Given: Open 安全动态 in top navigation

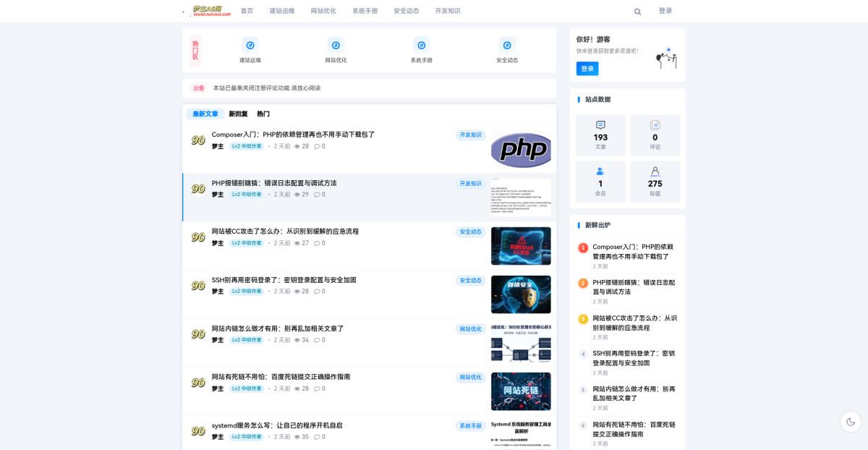Looking at the screenshot, I should coord(407,11).
